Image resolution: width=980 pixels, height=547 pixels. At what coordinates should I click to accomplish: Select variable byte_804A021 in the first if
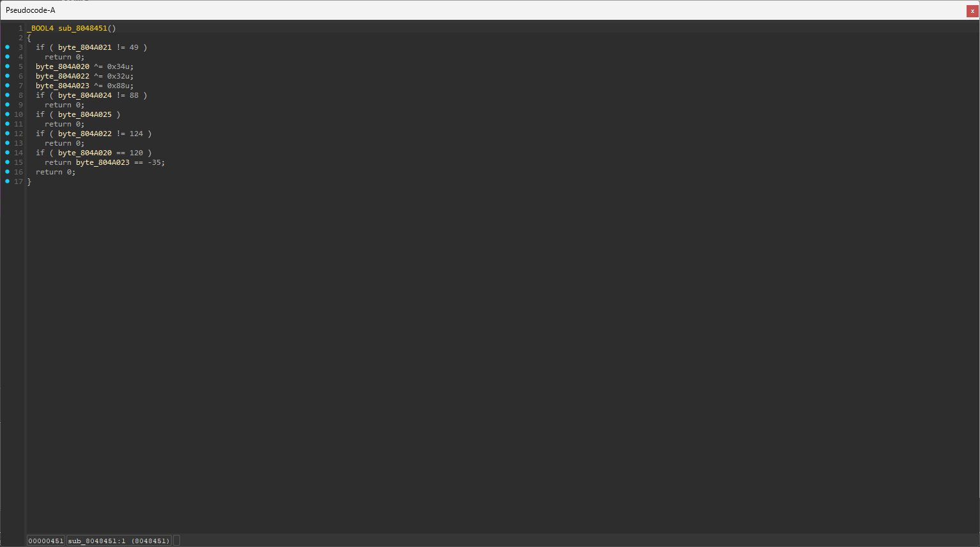pyautogui.click(x=85, y=47)
